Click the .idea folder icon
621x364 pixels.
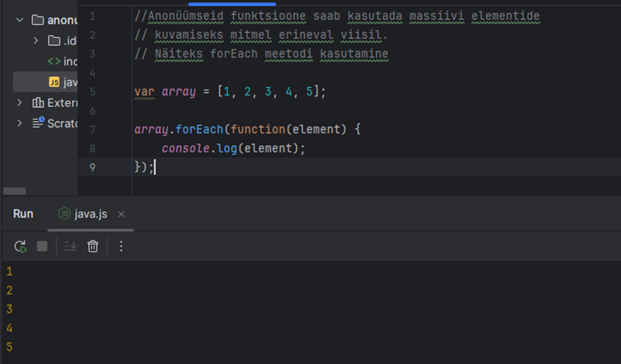54,41
